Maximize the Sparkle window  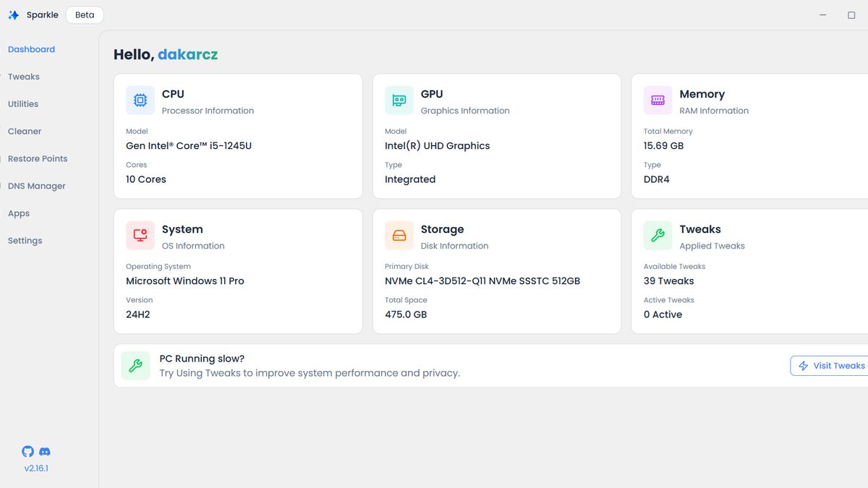(851, 15)
